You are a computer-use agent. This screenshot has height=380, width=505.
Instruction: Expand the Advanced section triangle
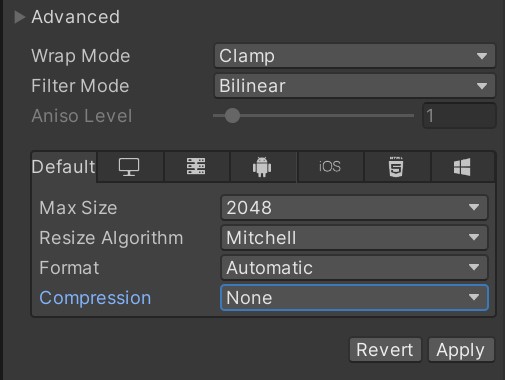pyautogui.click(x=19, y=17)
